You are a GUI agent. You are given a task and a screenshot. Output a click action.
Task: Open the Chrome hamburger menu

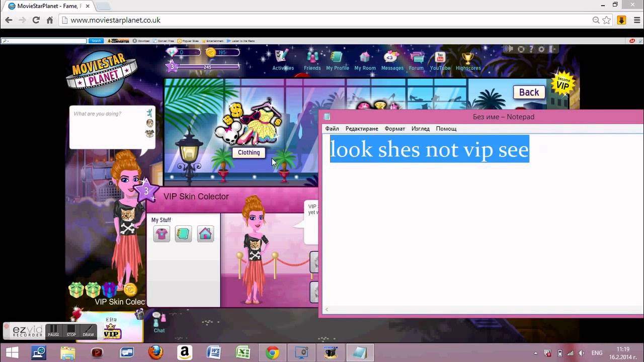pos(636,20)
